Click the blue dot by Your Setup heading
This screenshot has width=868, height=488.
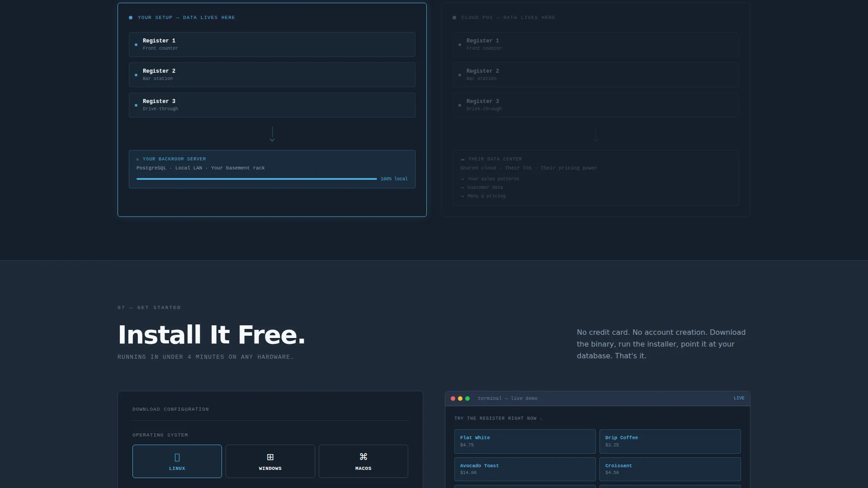tap(131, 18)
